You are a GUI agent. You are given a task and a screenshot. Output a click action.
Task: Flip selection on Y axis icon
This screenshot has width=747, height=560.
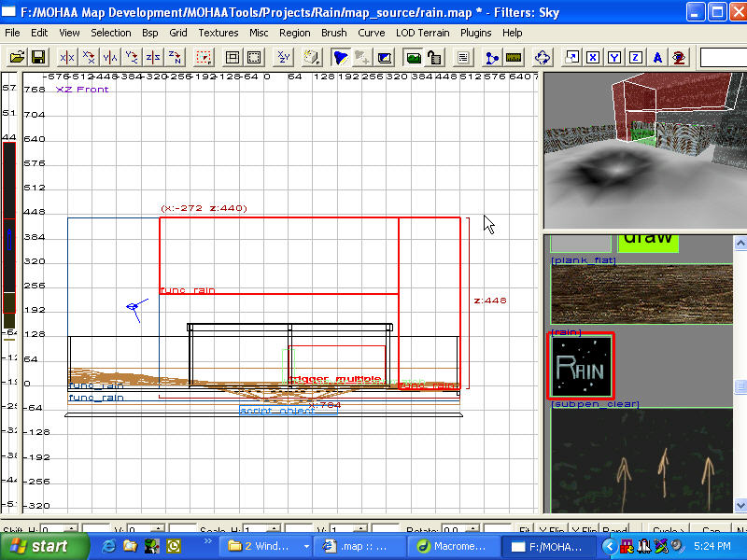click(x=110, y=57)
